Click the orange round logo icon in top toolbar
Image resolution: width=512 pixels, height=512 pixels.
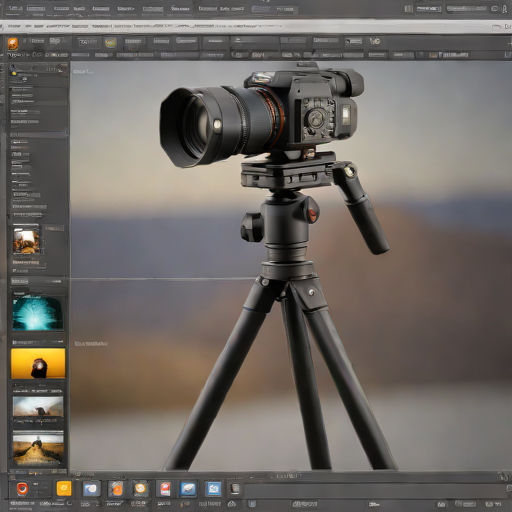[x=13, y=43]
